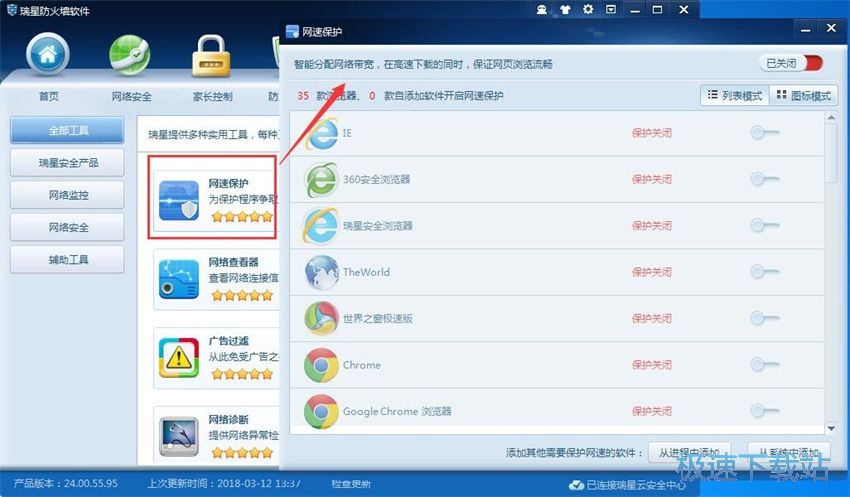Select the 辅助工具 category

click(67, 260)
